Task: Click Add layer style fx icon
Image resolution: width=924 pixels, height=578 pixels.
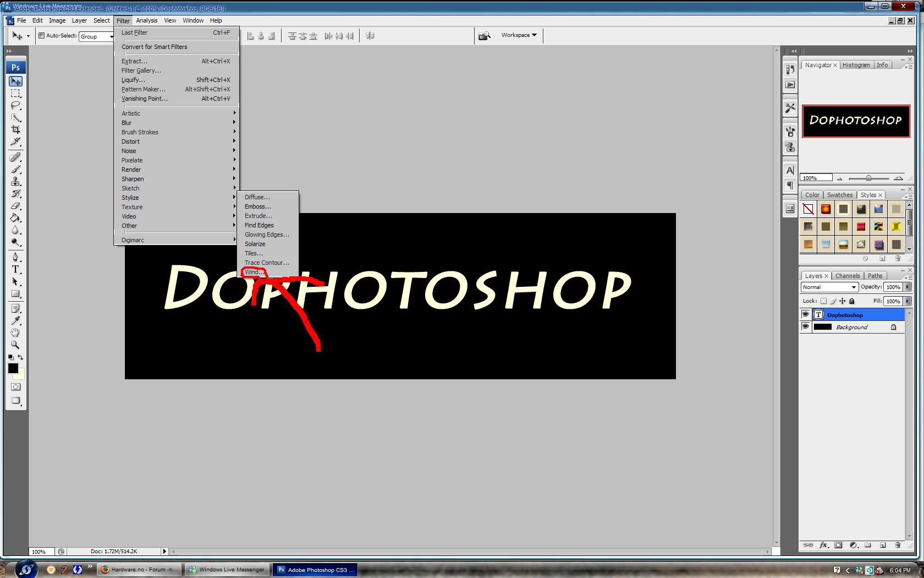Action: (x=823, y=545)
